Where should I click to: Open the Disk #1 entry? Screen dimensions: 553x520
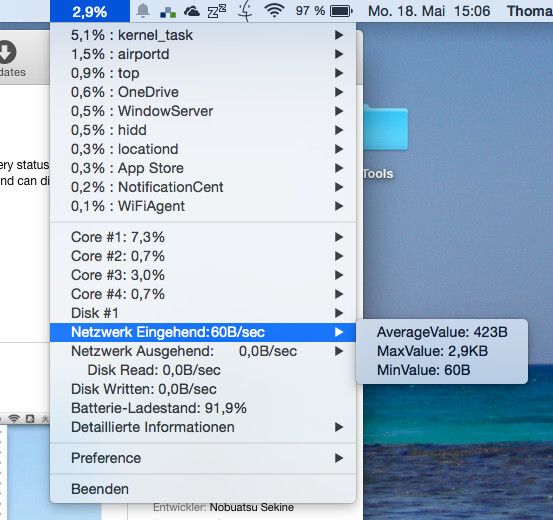(203, 313)
